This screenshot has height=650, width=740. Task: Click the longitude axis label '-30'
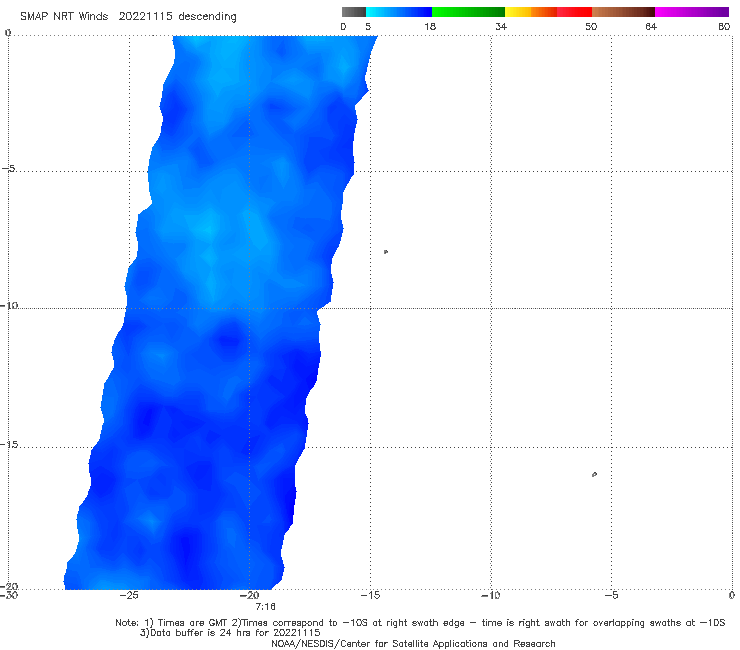point(9,595)
